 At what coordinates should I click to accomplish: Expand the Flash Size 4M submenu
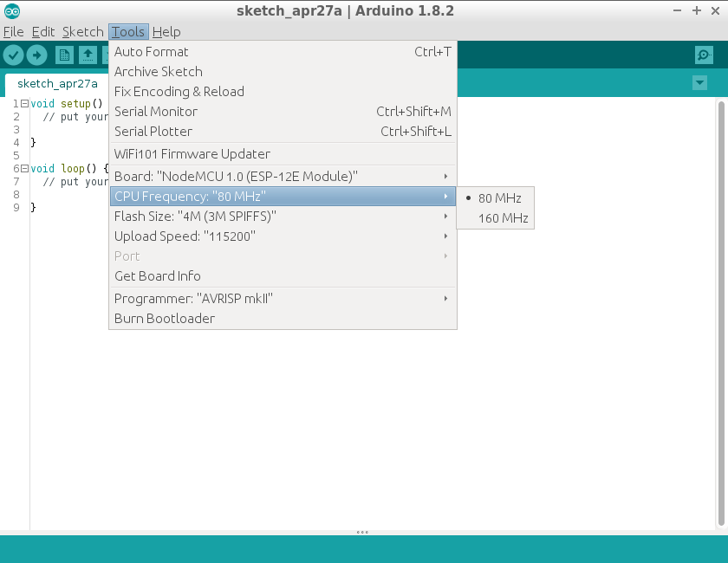point(283,217)
